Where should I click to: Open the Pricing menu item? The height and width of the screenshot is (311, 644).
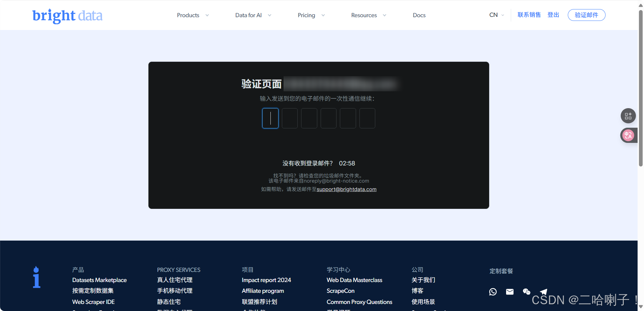click(x=306, y=15)
